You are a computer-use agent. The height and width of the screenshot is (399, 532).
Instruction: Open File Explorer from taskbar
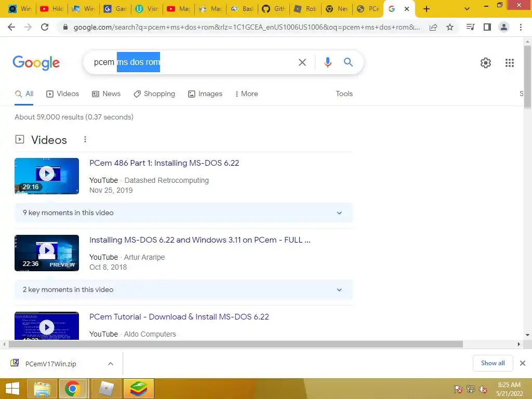tap(42, 389)
